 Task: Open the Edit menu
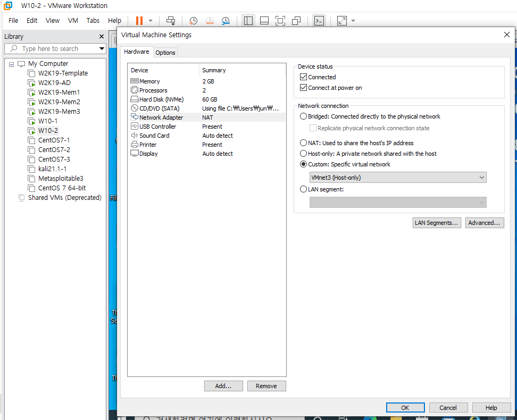click(32, 20)
